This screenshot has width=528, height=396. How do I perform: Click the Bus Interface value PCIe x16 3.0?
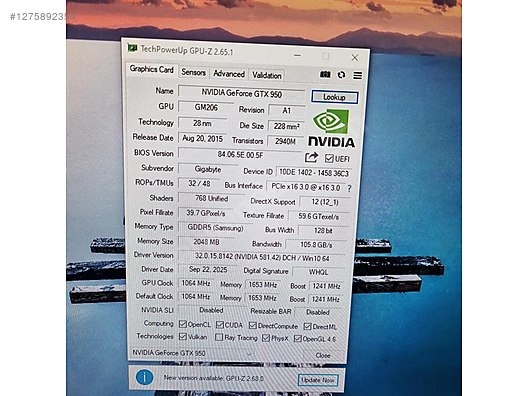tap(305, 187)
